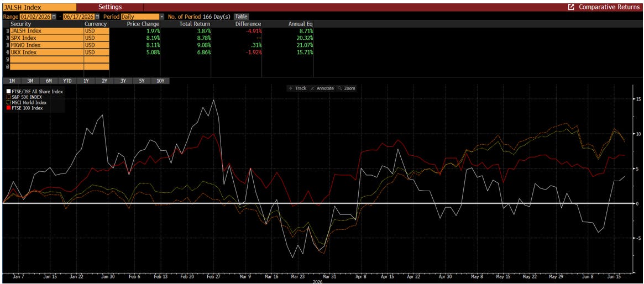This screenshot has width=644, height=284.
Task: Click the USD currency cell for SPX Index
Action: click(97, 38)
